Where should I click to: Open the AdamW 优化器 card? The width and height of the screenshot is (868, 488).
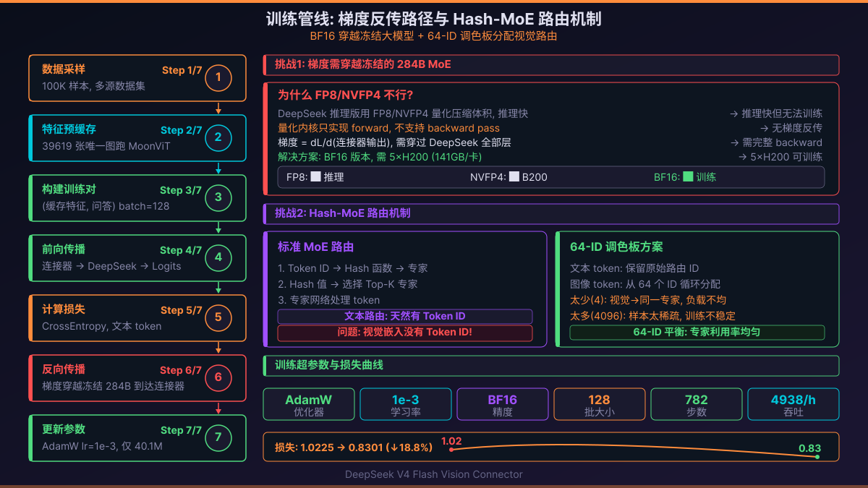point(309,405)
